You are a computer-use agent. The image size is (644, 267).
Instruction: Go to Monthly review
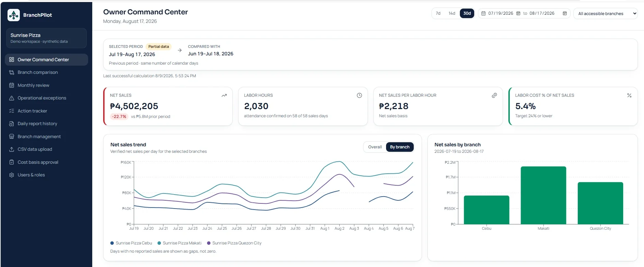(x=46, y=85)
